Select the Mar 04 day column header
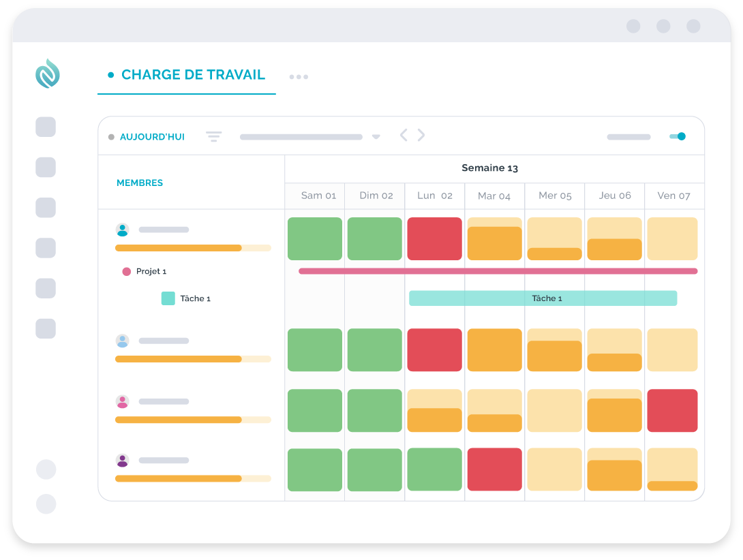The height and width of the screenshot is (560, 743). coord(494,196)
